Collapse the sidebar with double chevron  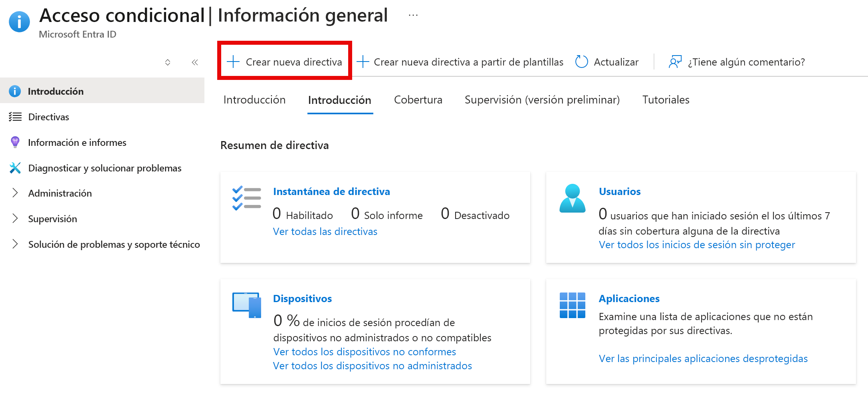[x=195, y=62]
